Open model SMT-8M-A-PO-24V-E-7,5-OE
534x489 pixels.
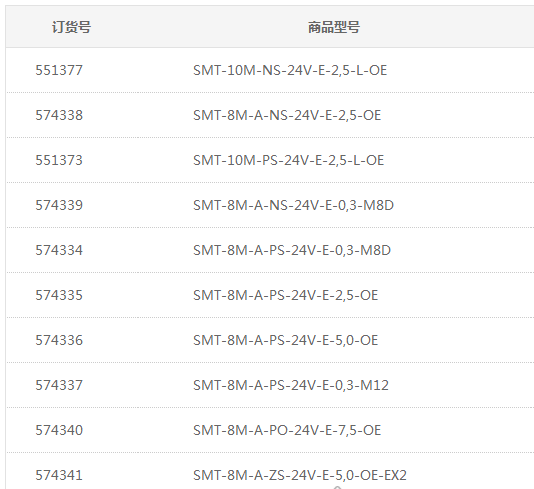point(287,430)
